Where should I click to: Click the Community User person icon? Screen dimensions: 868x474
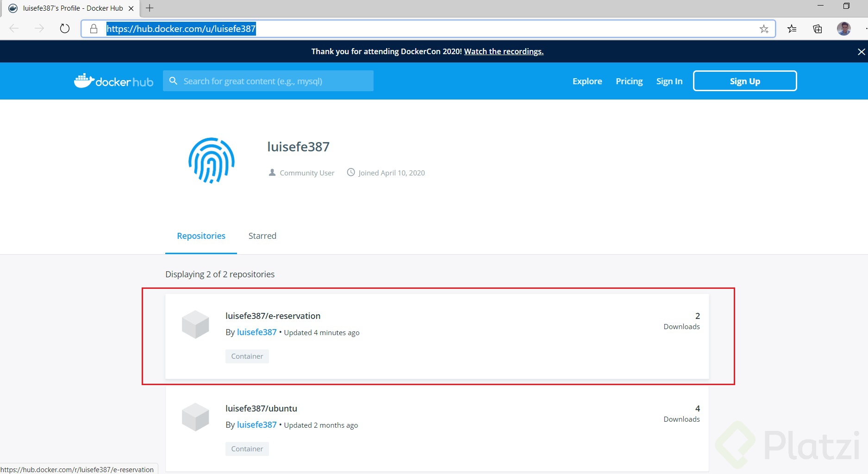[x=272, y=173]
